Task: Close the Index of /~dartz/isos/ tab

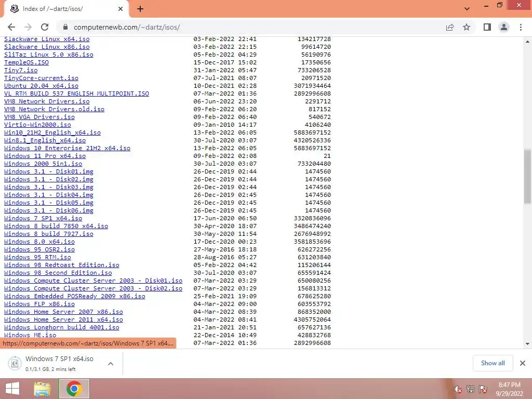Action: click(121, 9)
